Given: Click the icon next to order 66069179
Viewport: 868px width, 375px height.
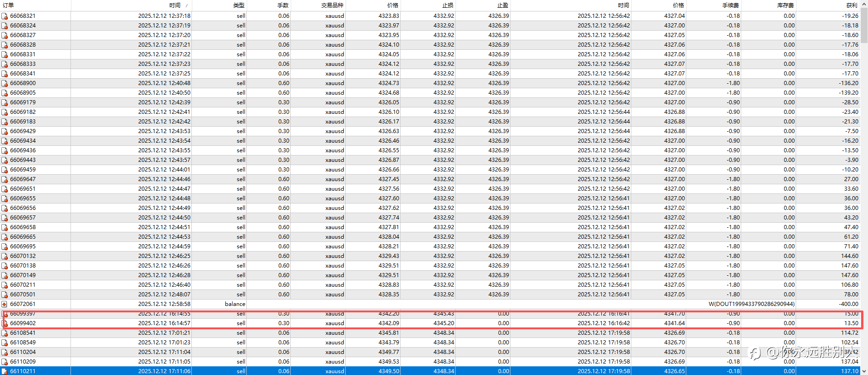Looking at the screenshot, I should click(x=5, y=102).
